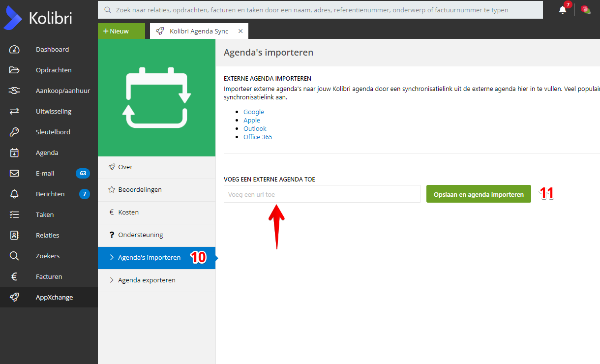The height and width of the screenshot is (364, 600).
Task: Open Aankoop/aanhuur section
Action: pyautogui.click(x=49, y=91)
